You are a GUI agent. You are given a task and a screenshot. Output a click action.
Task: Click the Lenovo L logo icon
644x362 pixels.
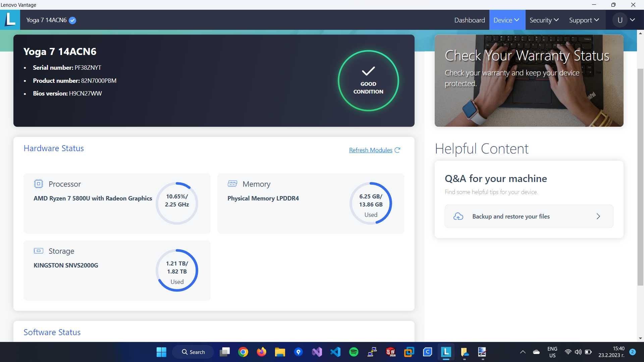pos(10,19)
